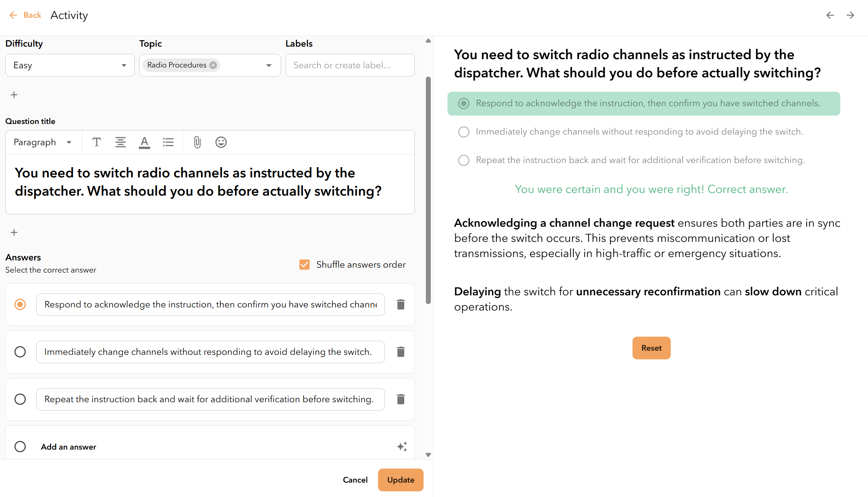Delete the 'Repeat the instruction back' answer
The image size is (868, 497).
pos(401,399)
